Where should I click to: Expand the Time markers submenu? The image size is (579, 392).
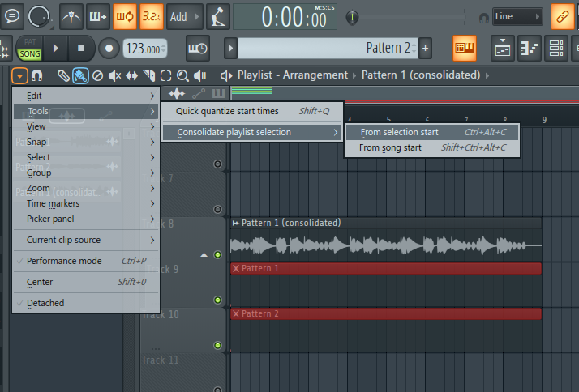(x=87, y=203)
